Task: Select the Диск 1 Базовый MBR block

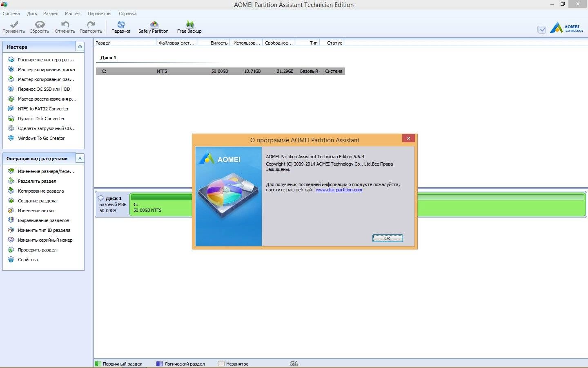Action: pyautogui.click(x=112, y=204)
